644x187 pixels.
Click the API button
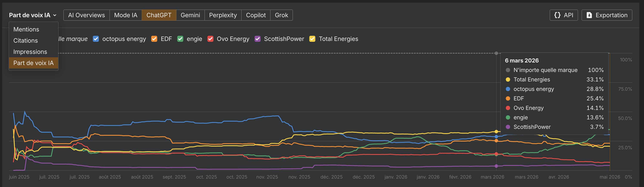click(x=564, y=15)
